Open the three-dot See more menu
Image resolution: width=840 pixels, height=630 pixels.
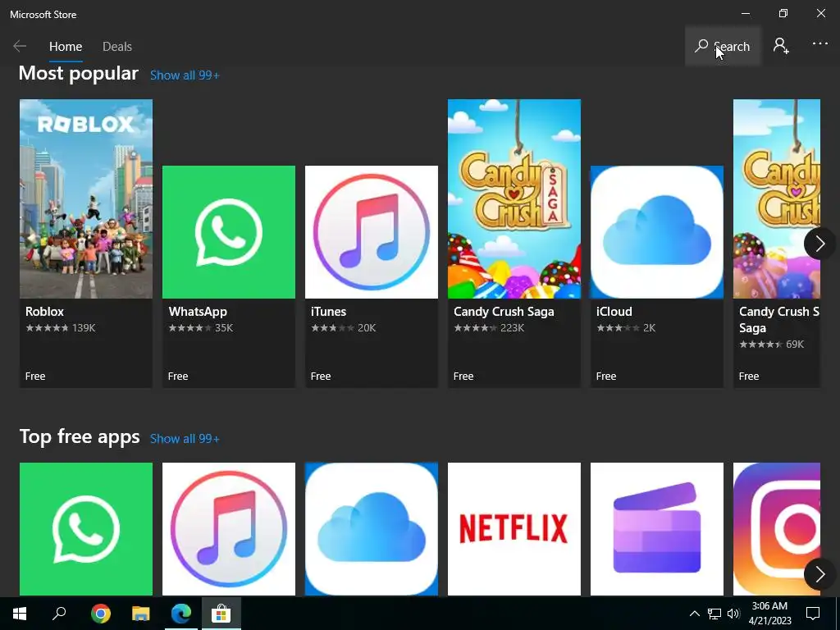(x=819, y=43)
